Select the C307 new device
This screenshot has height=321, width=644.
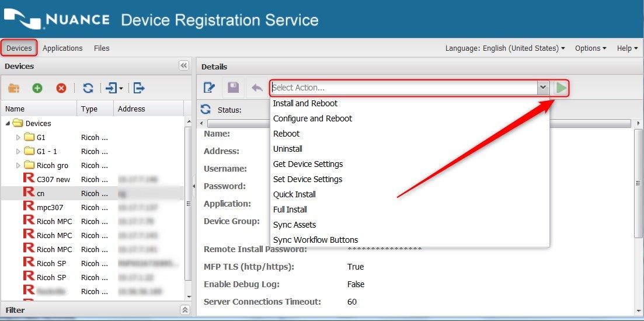93,179
